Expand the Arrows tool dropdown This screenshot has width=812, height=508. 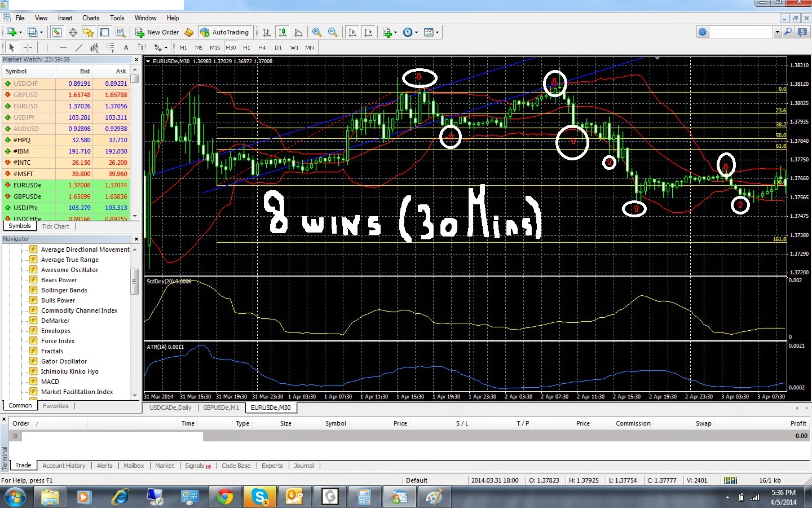coord(166,47)
